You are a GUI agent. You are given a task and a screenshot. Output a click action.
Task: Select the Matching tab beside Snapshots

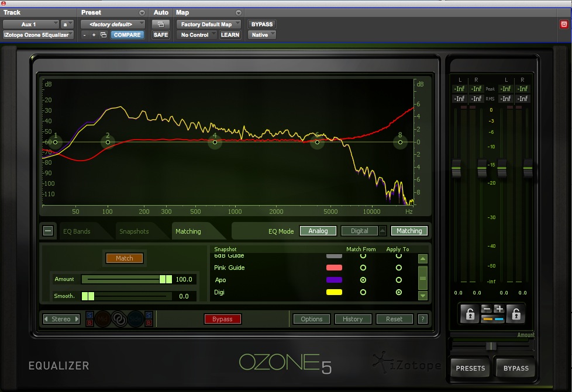click(188, 231)
